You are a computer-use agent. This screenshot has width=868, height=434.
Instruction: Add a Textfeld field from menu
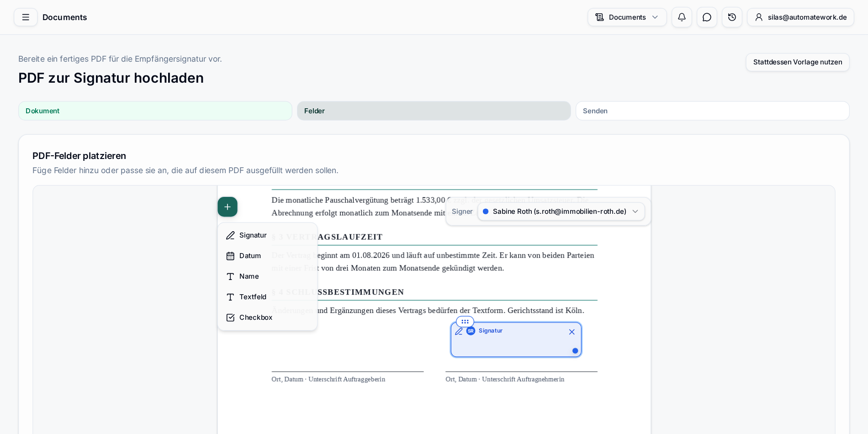[267, 297]
